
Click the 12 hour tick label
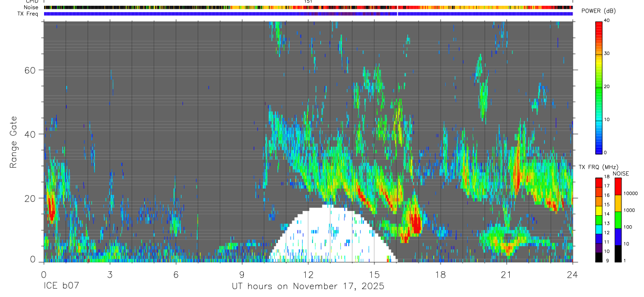click(308, 274)
